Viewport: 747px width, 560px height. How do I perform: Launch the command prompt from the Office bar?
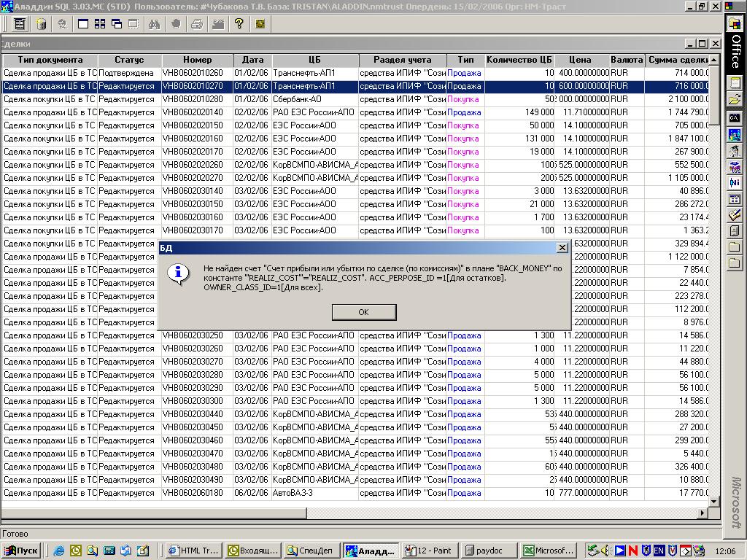coord(735,117)
